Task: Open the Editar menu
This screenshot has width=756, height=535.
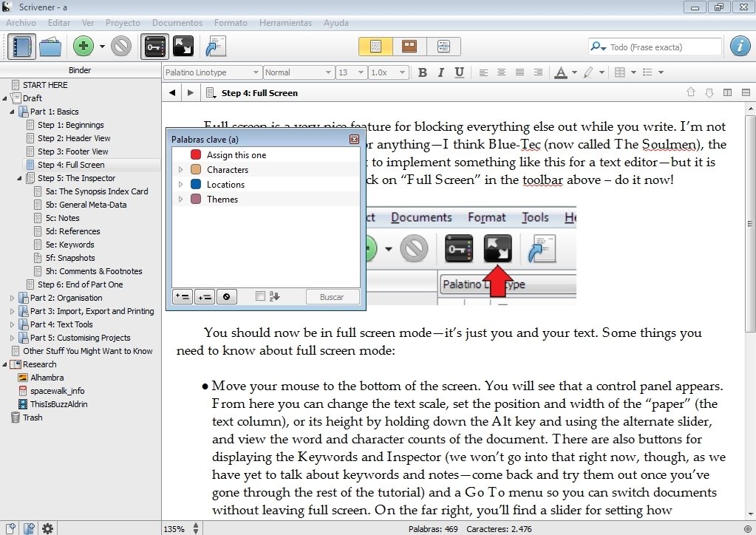Action: pyautogui.click(x=59, y=23)
